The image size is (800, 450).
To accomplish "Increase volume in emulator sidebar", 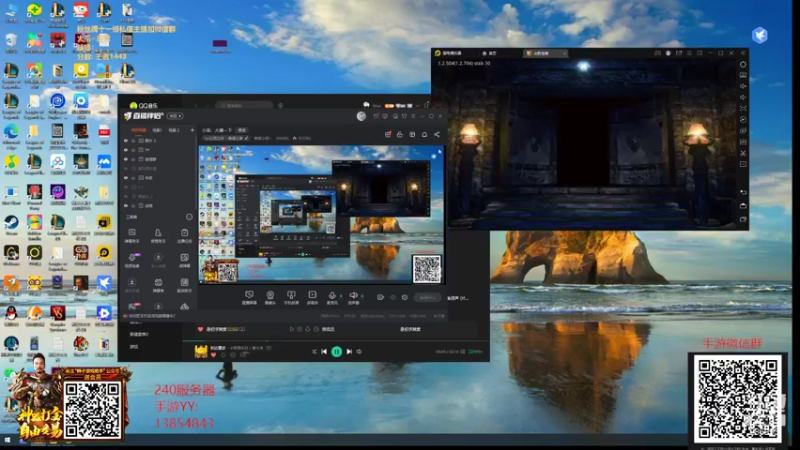I will [743, 86].
